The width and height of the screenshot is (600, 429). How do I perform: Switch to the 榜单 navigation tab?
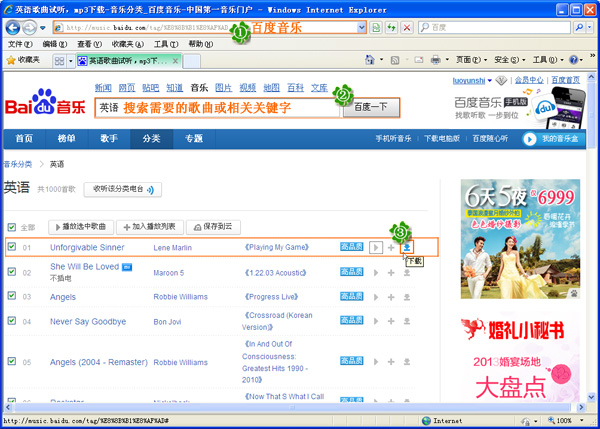(x=67, y=139)
